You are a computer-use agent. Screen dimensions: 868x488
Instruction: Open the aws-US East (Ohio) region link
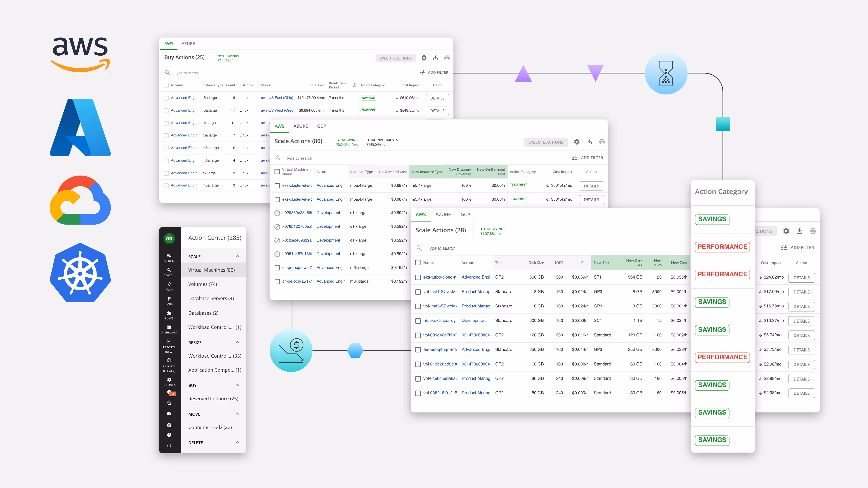[277, 98]
